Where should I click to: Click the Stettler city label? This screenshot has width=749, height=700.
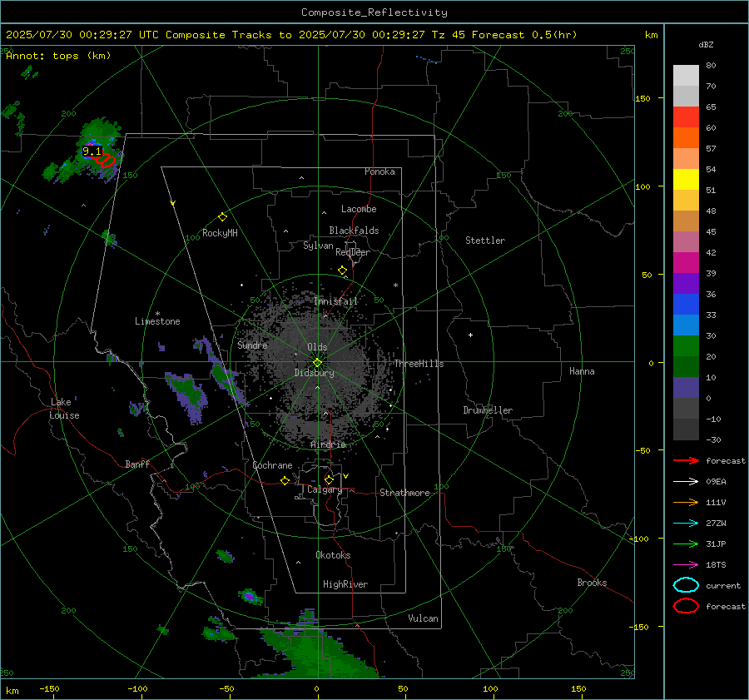click(485, 241)
